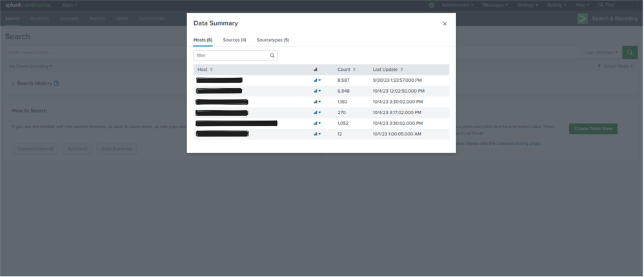This screenshot has width=644, height=277.
Task: Click the magnifier icon in filter box
Action: point(272,55)
